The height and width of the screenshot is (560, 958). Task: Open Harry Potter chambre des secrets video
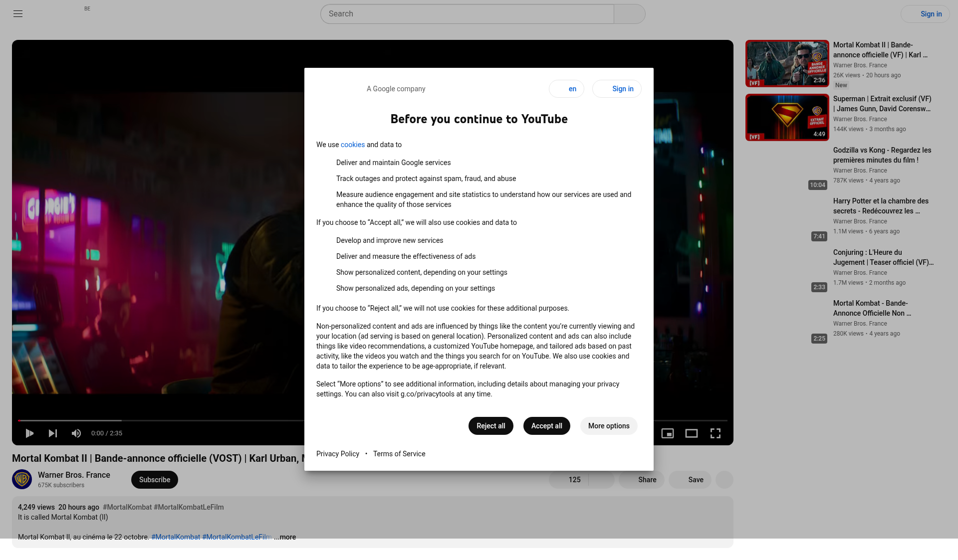coord(881,206)
